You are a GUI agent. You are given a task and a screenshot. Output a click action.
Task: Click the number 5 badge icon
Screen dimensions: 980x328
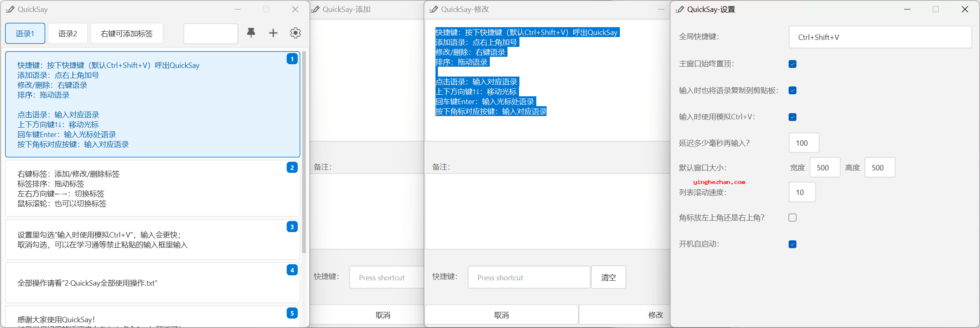[x=292, y=313]
